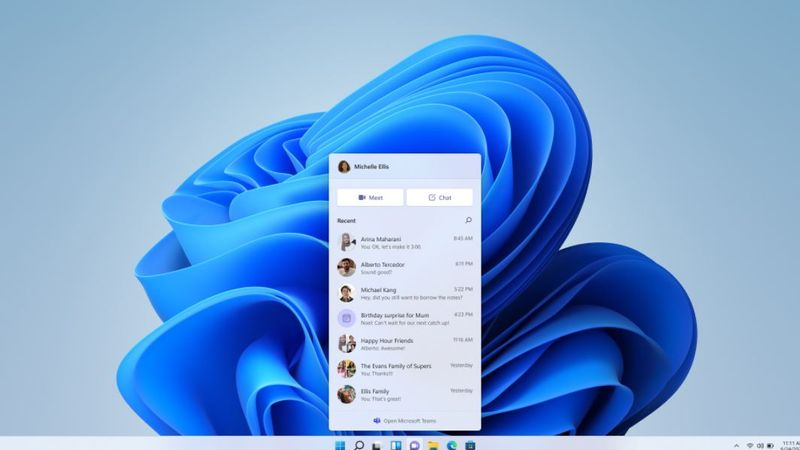Open the Windows Start menu
Viewport: 800px width, 450px height.
point(340,445)
